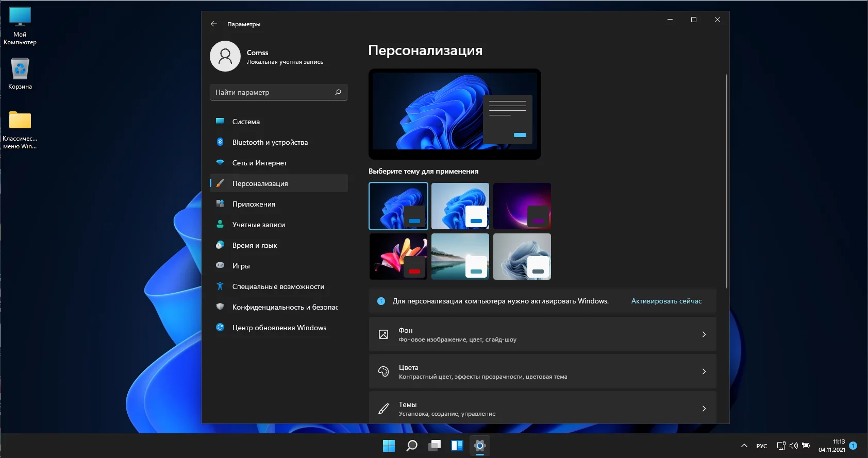The width and height of the screenshot is (868, 458).
Task: Click the back arrow in Settings header
Action: coord(214,24)
